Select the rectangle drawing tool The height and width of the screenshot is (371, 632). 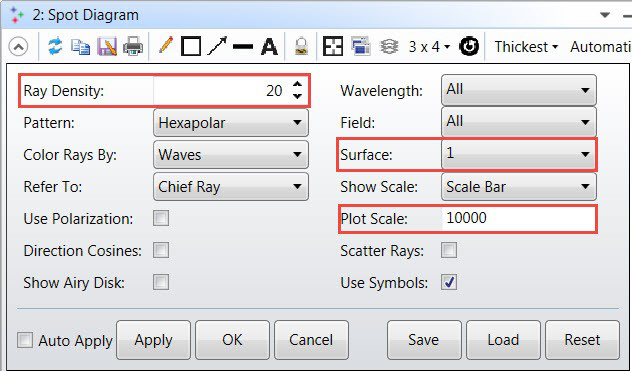tap(191, 46)
